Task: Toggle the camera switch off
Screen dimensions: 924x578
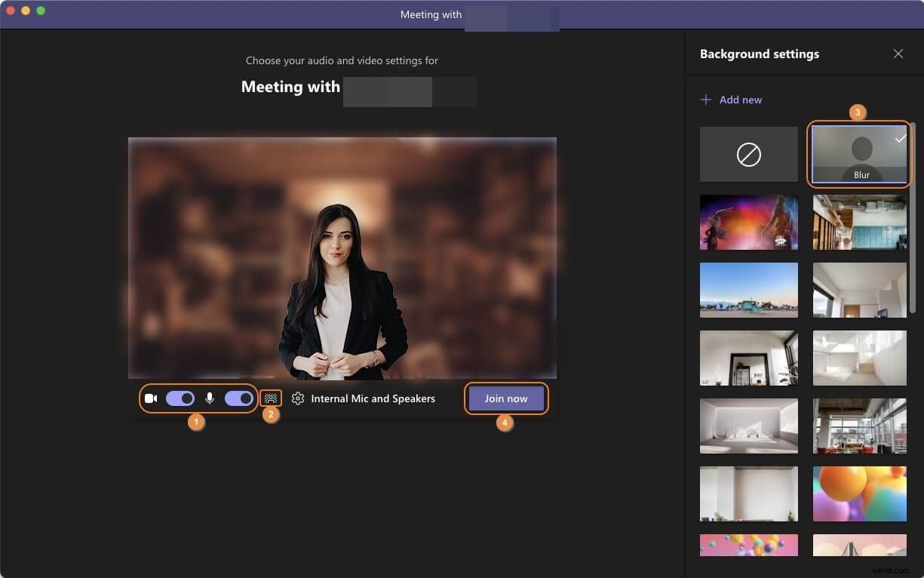Action: (180, 398)
